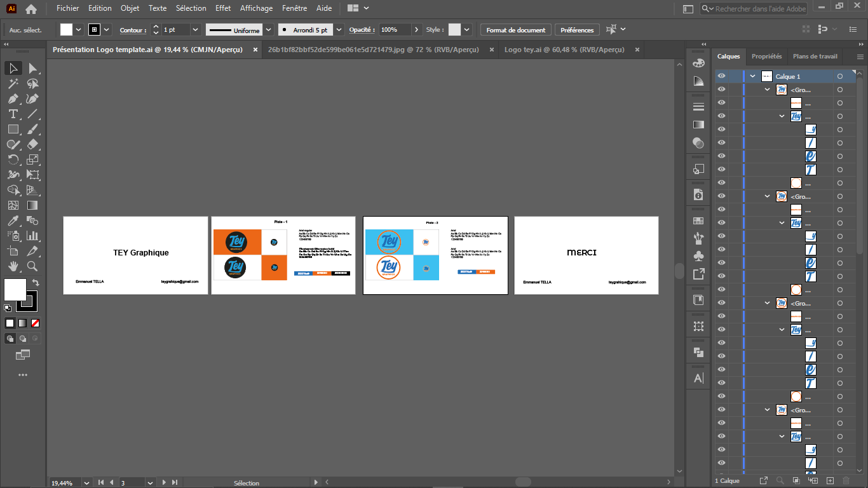The image size is (868, 488).
Task: Enable Draw Behind mode
Action: click(22, 339)
